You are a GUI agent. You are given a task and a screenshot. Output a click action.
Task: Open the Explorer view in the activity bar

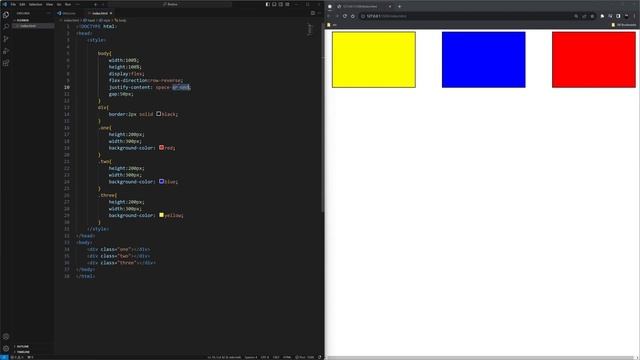click(6, 15)
